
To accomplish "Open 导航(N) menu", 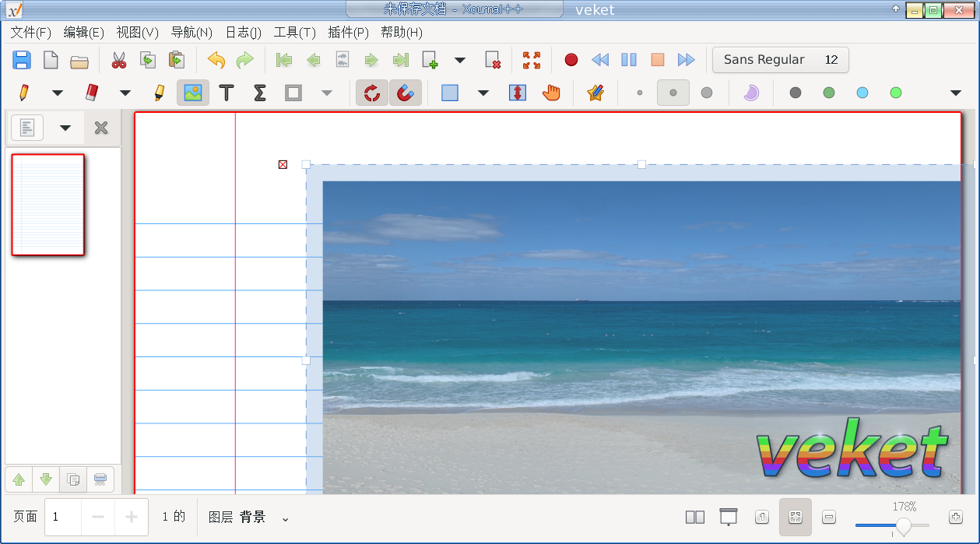I will pyautogui.click(x=191, y=32).
